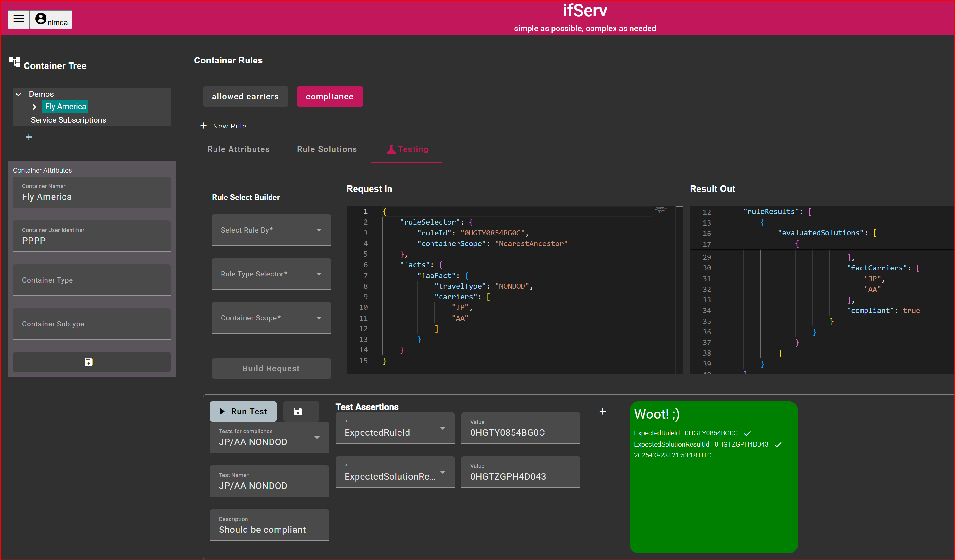Click the 2025-03-23T21:53:18 UTC timestamp

(x=673, y=455)
